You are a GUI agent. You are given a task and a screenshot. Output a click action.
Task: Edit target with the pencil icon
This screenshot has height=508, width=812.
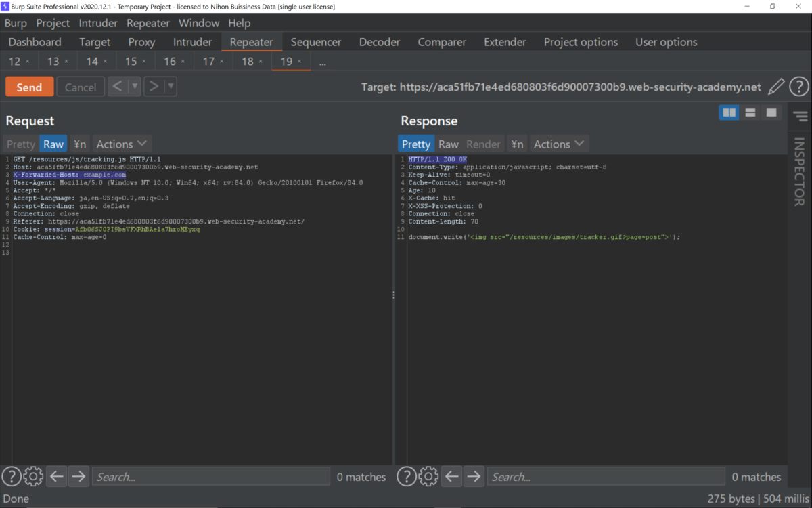(x=776, y=87)
